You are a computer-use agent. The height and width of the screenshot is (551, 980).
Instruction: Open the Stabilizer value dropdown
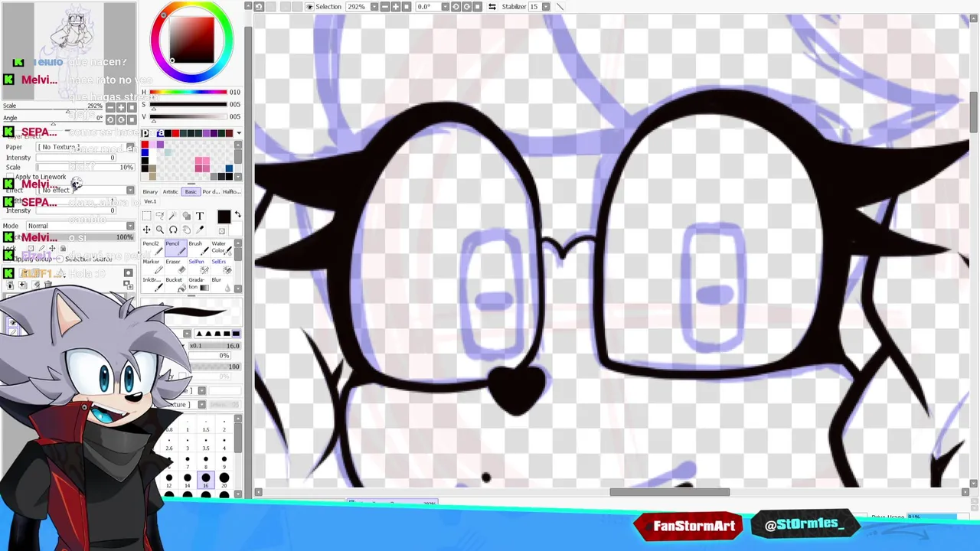[x=546, y=6]
